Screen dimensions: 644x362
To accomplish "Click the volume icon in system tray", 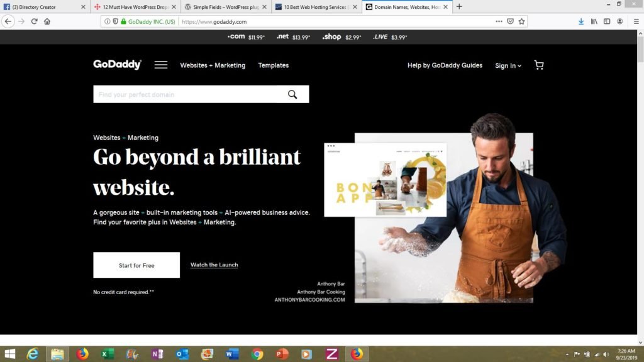I will pyautogui.click(x=606, y=354).
